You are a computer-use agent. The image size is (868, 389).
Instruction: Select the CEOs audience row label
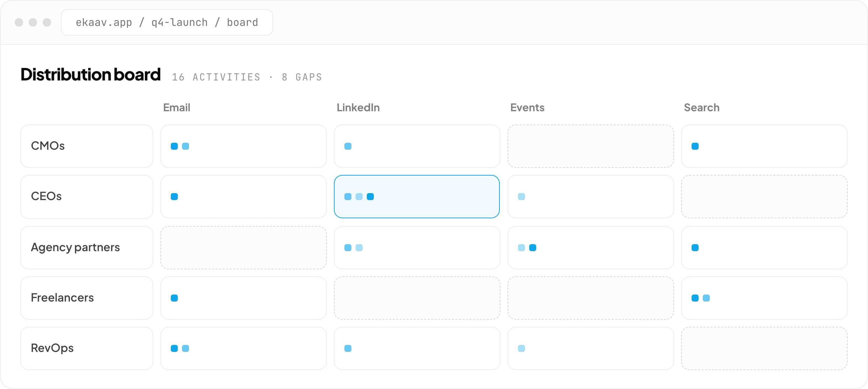click(87, 197)
